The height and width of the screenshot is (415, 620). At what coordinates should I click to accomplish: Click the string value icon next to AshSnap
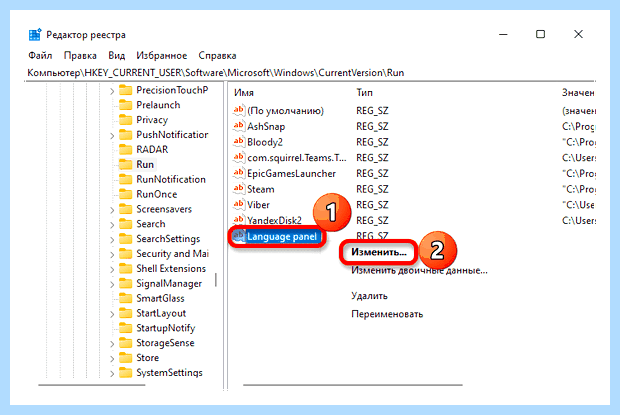pyautogui.click(x=238, y=126)
